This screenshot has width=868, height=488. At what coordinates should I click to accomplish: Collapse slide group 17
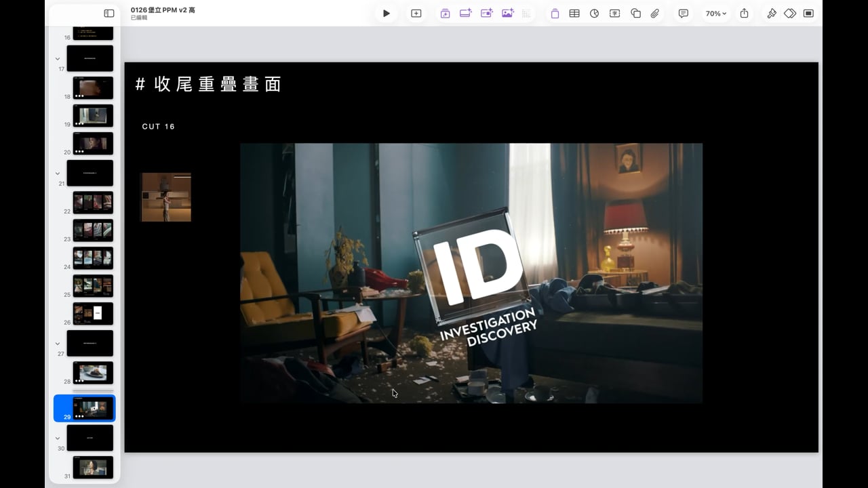58,59
